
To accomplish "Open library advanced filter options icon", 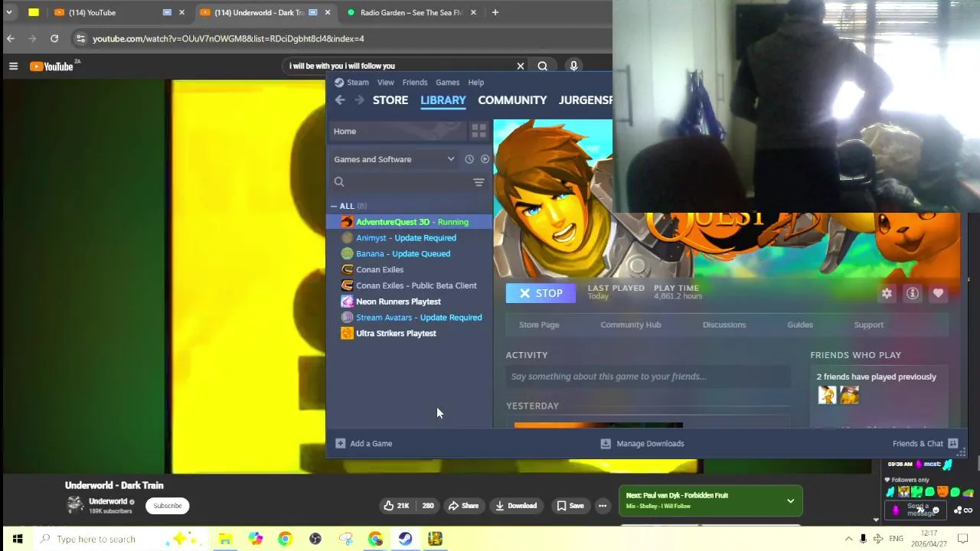I will pos(479,182).
